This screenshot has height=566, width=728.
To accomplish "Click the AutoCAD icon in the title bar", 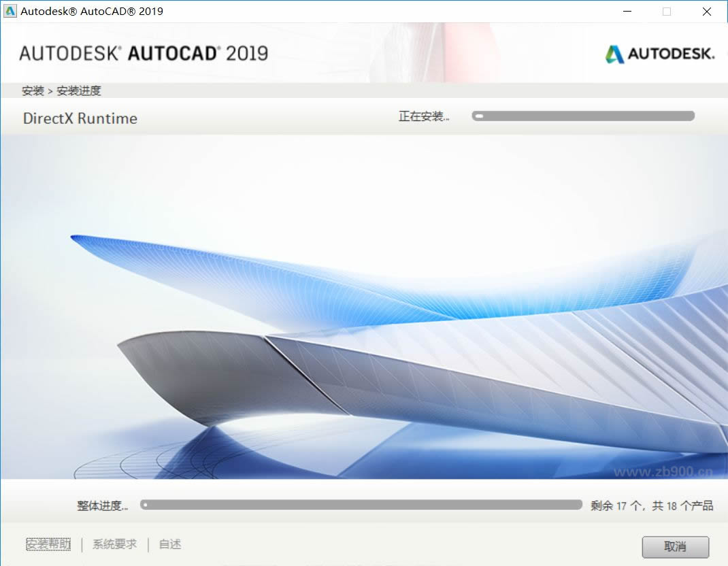I will (x=10, y=11).
